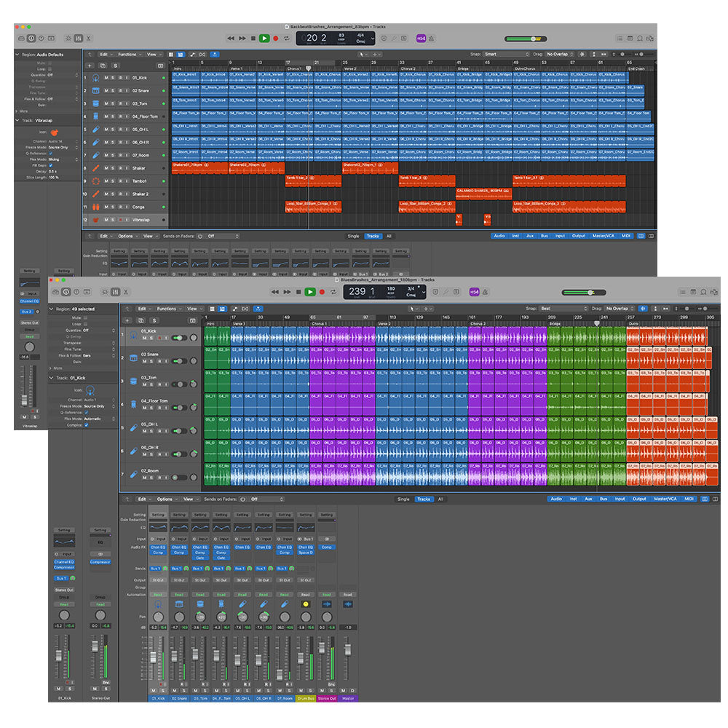Image resolution: width=728 pixels, height=728 pixels.
Task: Click the Vibraslap track instrument icon
Action: (95, 220)
